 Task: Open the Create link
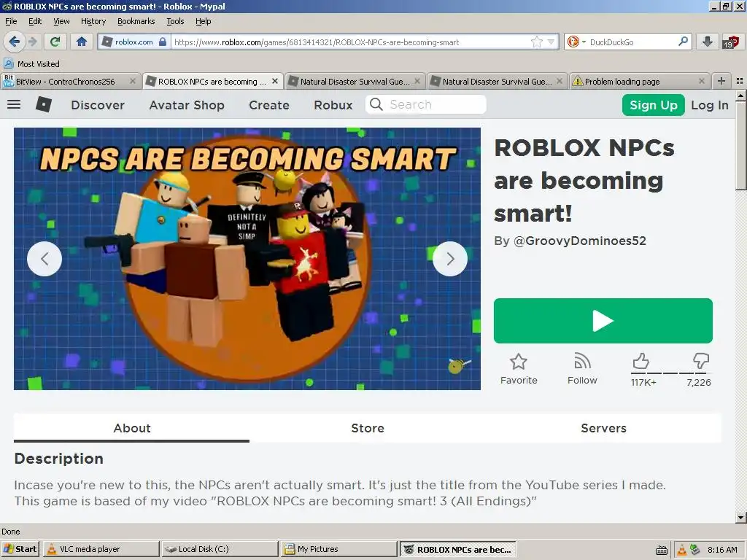point(269,105)
